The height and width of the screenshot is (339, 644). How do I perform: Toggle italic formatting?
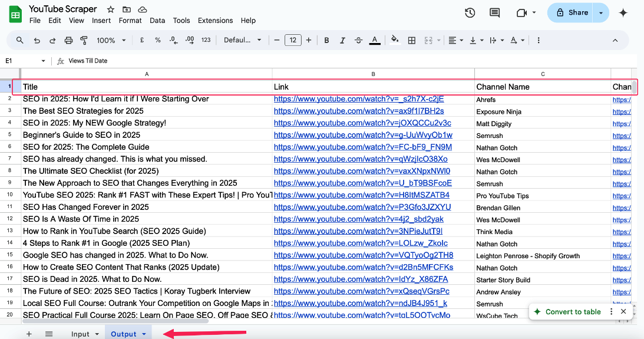tap(342, 40)
